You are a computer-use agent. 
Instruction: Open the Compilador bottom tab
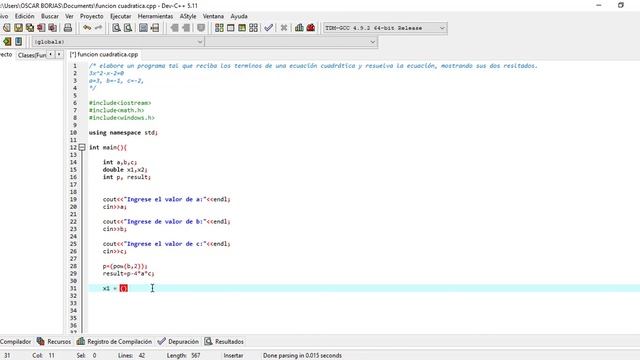pos(16,342)
